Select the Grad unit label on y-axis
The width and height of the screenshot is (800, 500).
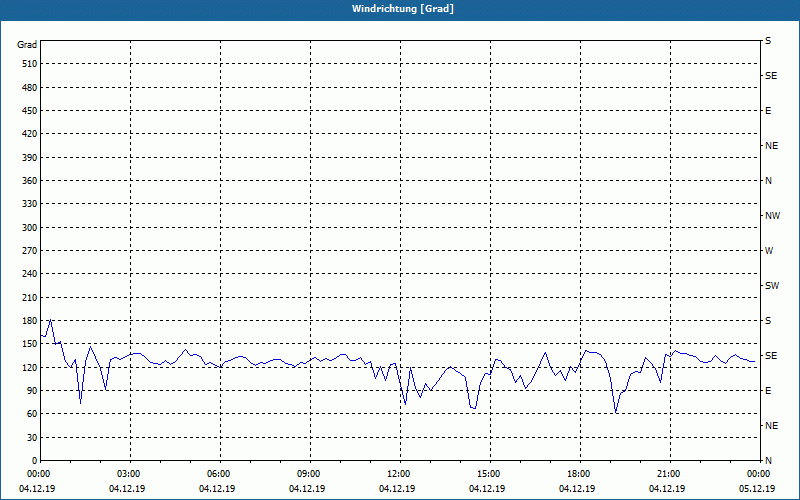click(x=27, y=45)
